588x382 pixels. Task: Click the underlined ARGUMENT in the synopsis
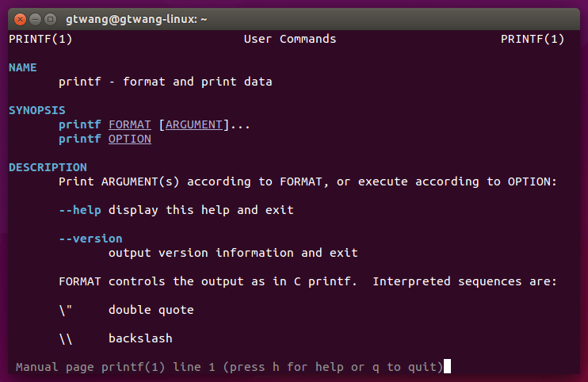coord(194,124)
